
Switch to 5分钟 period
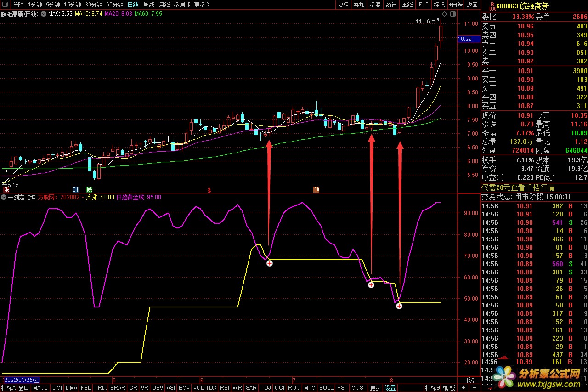(53, 5)
